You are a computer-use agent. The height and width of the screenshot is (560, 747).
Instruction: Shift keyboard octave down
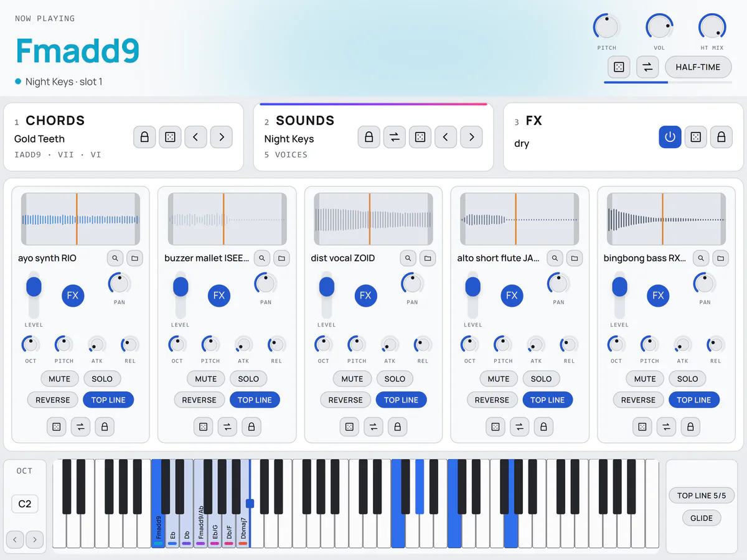click(x=15, y=539)
